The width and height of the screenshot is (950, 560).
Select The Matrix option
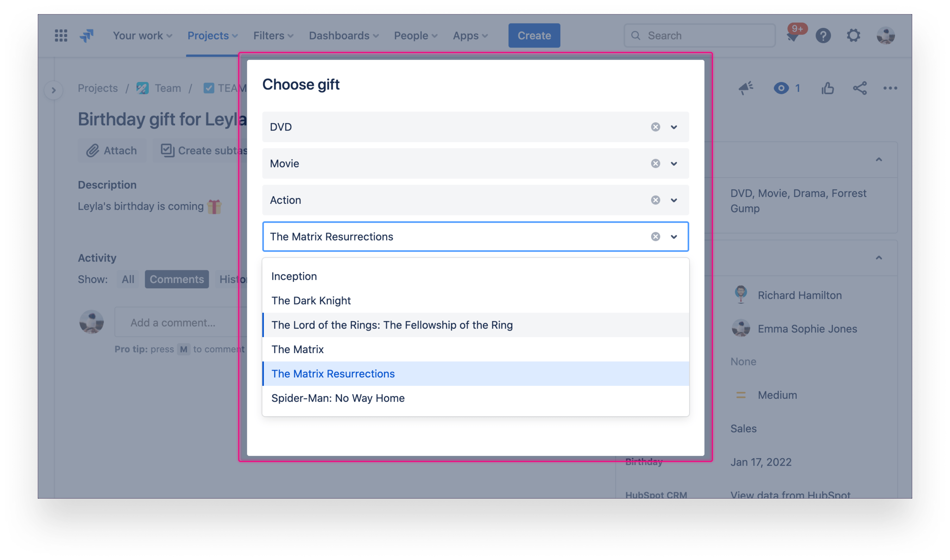[476, 349]
